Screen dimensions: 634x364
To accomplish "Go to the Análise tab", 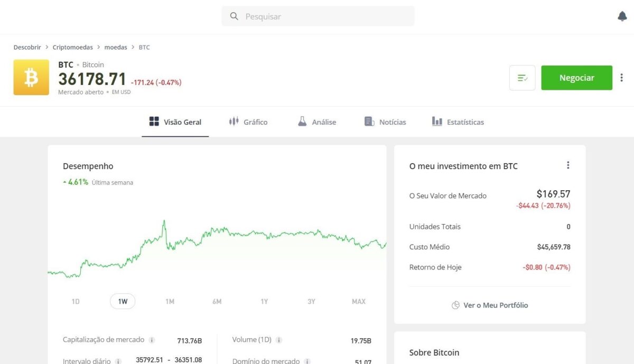I will click(x=317, y=122).
